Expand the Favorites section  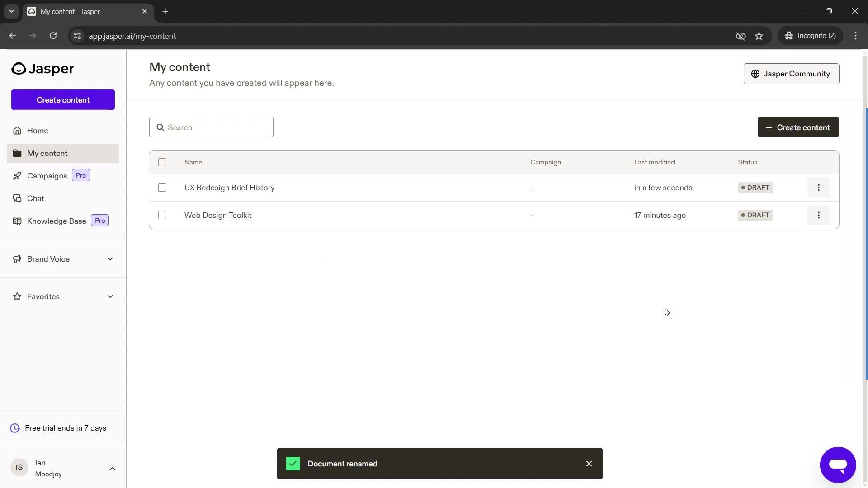111,296
